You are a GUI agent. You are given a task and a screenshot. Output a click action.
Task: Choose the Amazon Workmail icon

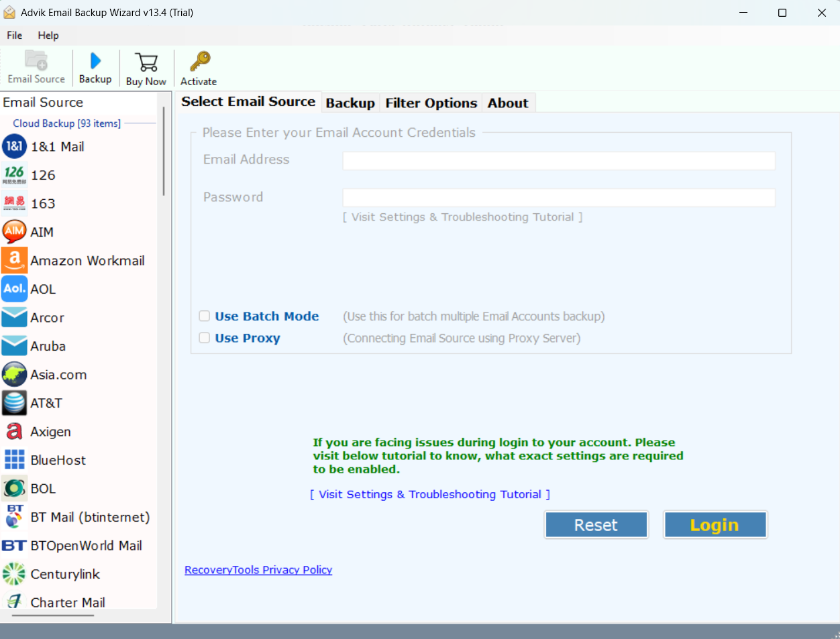14,260
